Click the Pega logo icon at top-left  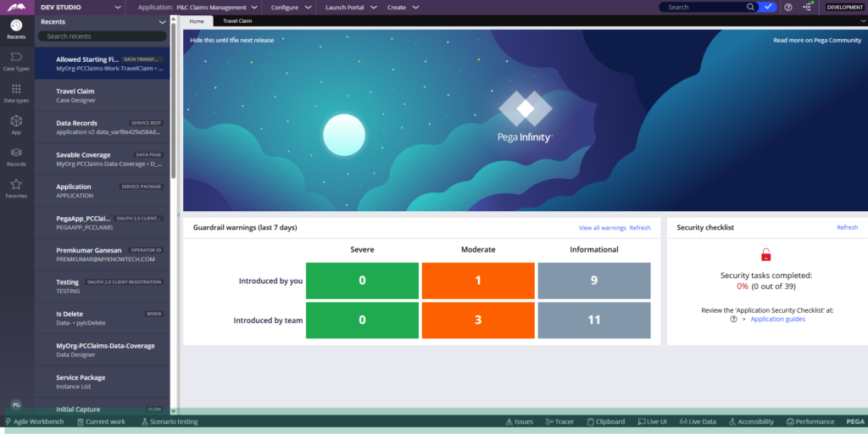(x=16, y=7)
